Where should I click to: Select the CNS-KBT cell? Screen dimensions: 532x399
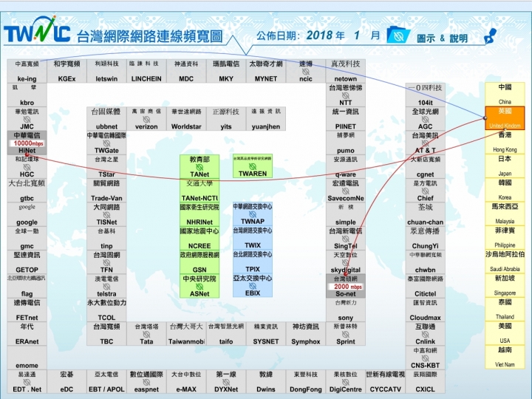425,358
